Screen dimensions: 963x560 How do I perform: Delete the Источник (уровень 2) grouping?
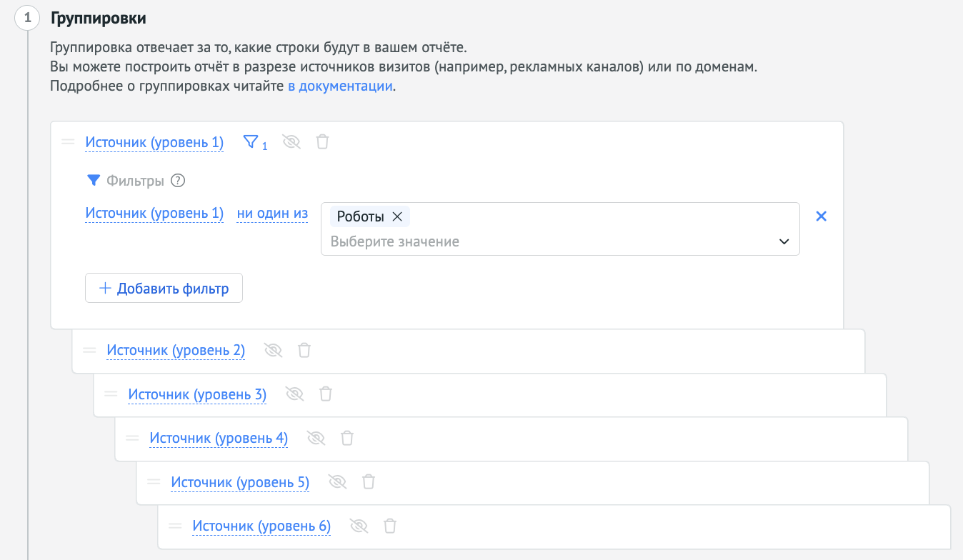tap(304, 350)
